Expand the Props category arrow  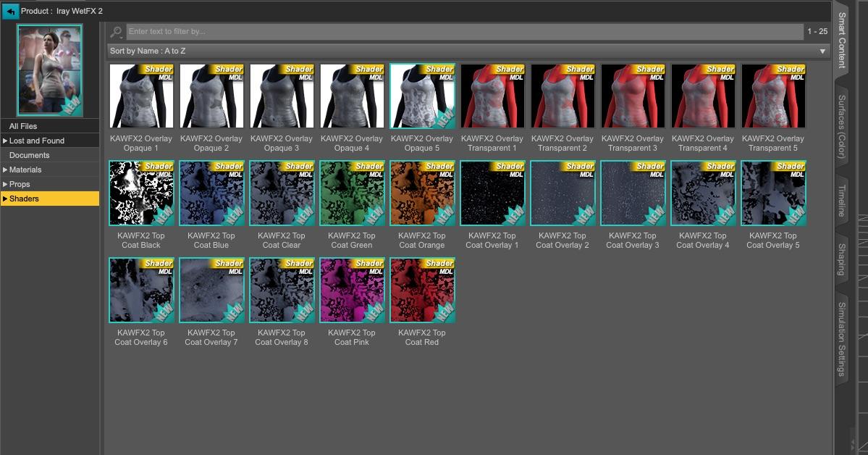point(5,184)
